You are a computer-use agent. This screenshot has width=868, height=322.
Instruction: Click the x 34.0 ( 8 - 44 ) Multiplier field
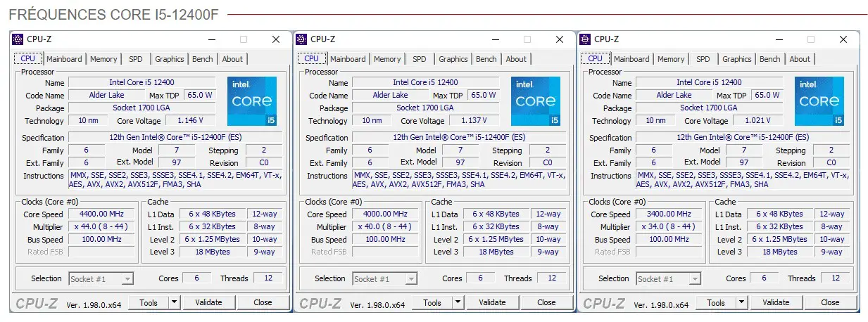(x=669, y=226)
